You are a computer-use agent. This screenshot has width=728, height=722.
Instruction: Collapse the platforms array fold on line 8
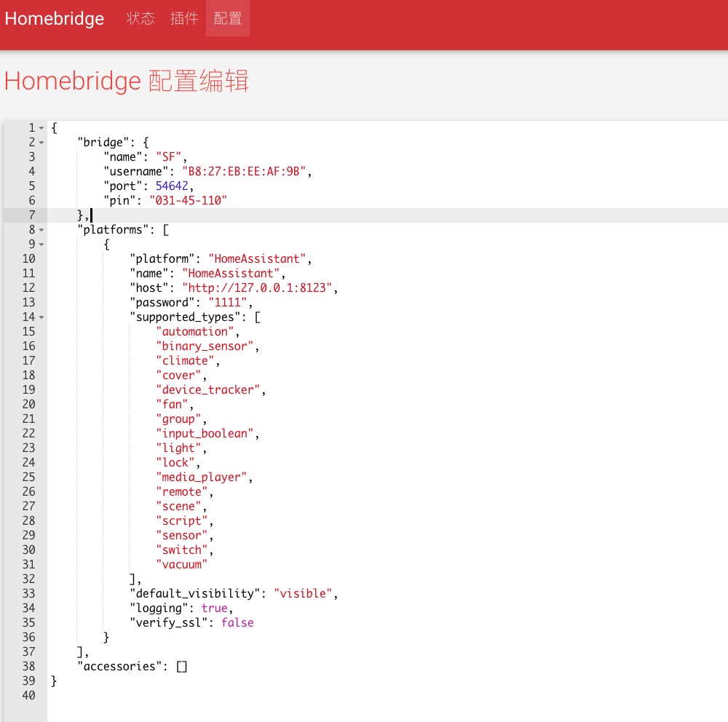41,230
